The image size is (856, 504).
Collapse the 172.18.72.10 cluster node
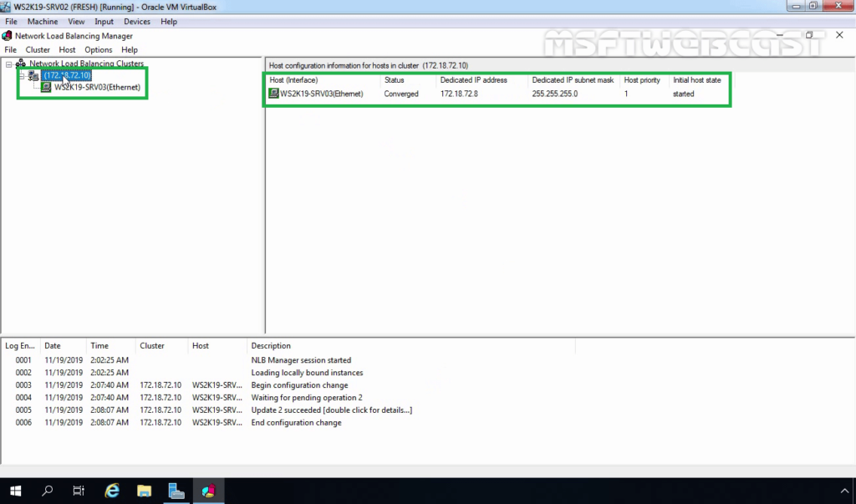tap(22, 76)
